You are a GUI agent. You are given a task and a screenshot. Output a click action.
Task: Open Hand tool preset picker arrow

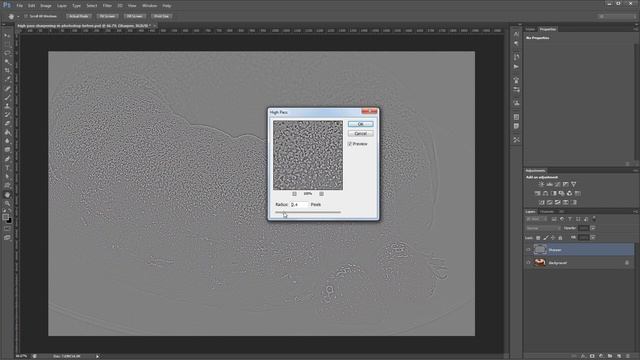tap(18, 17)
